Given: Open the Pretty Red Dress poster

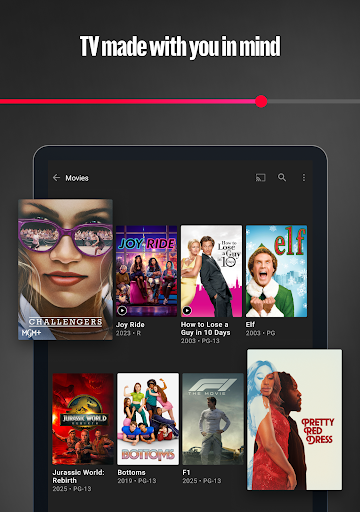Looking at the screenshot, I should click(294, 420).
